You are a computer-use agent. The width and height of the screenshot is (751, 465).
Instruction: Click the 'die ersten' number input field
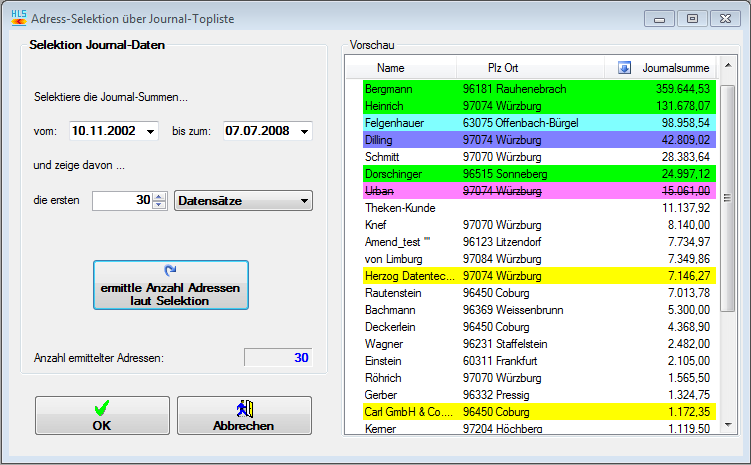point(120,201)
